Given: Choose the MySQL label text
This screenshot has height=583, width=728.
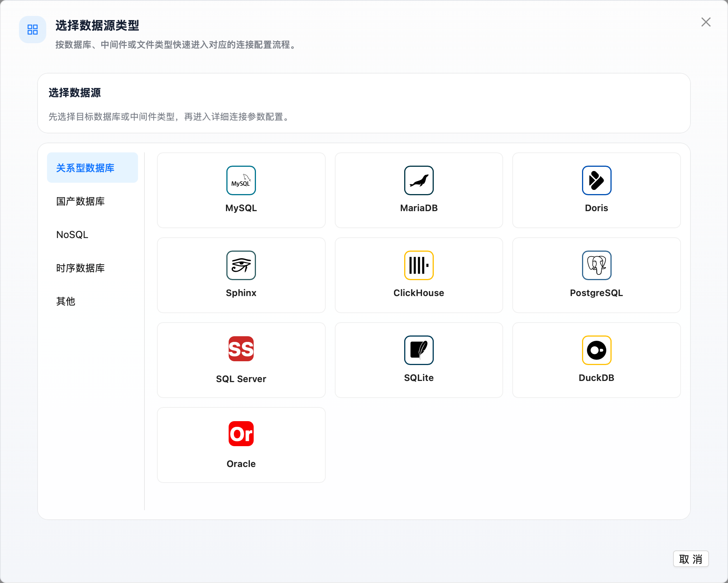Looking at the screenshot, I should 241,208.
